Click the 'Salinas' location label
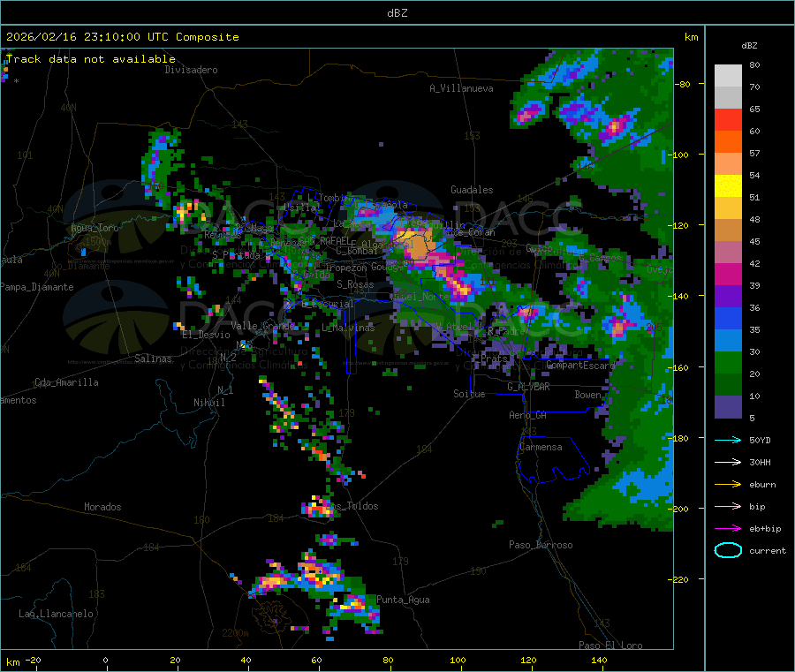Image resolution: width=795 pixels, height=672 pixels. point(153,359)
